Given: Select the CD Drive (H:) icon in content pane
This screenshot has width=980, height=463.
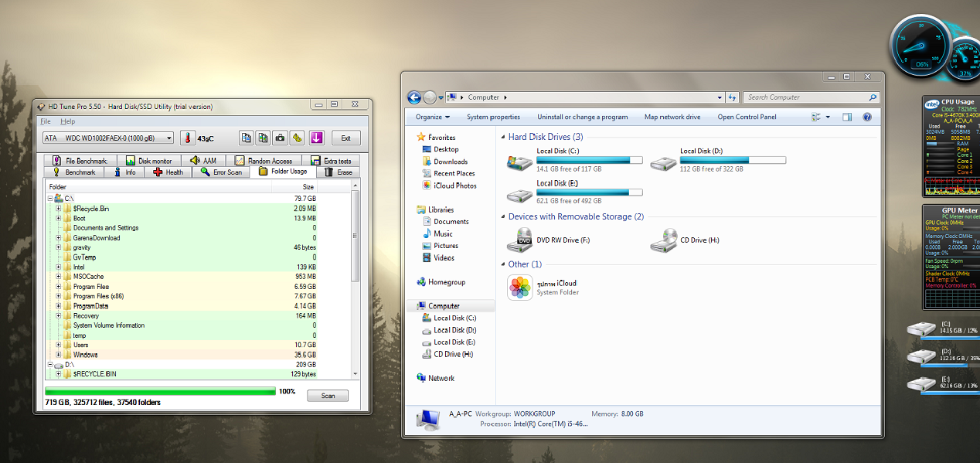Looking at the screenshot, I should [x=663, y=240].
